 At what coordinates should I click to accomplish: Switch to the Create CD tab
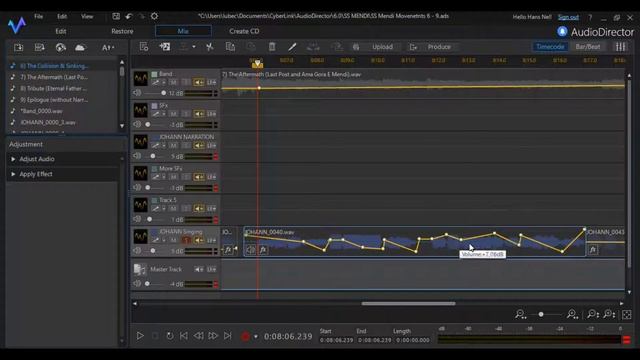pos(244,31)
